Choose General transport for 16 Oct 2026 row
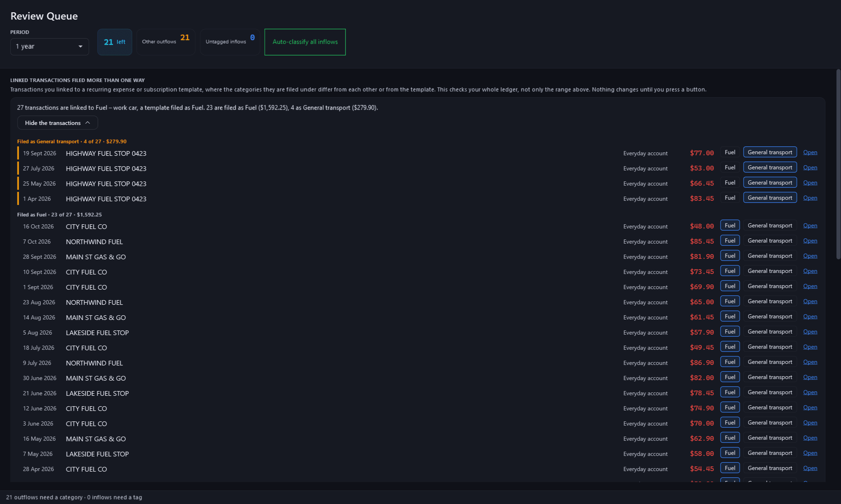Screen dimensions: 841x504 click(x=770, y=226)
